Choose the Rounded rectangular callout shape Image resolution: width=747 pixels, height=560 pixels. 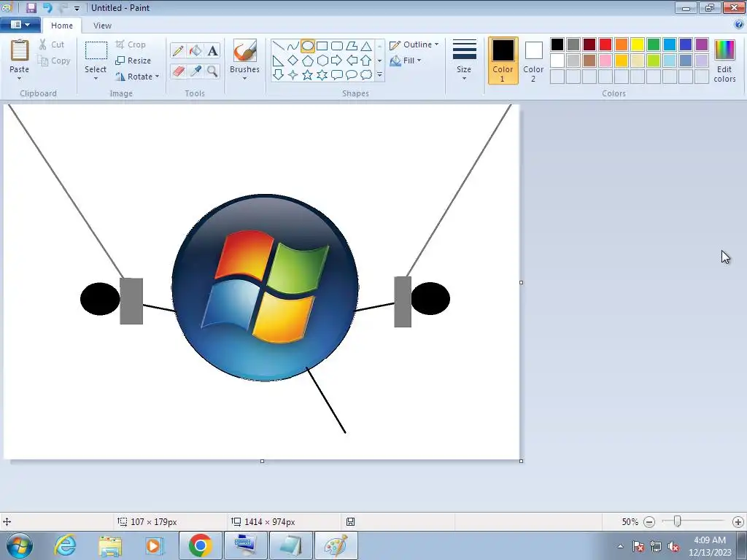coord(337,75)
